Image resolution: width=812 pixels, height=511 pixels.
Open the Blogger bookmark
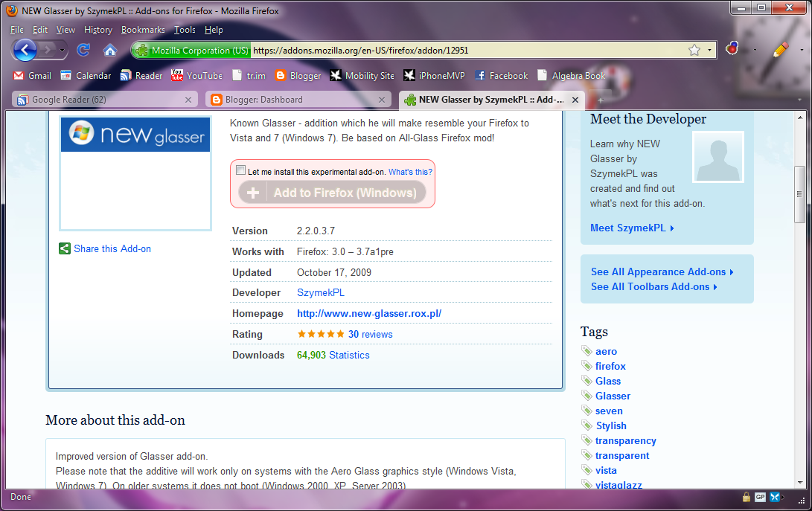[x=298, y=76]
